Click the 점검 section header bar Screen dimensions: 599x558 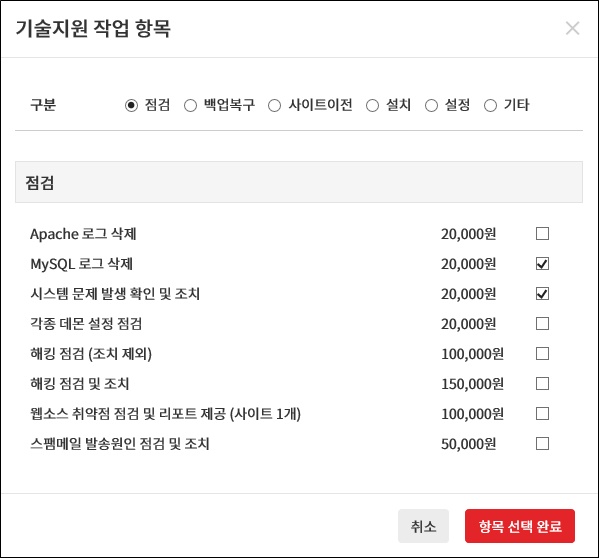point(299,182)
